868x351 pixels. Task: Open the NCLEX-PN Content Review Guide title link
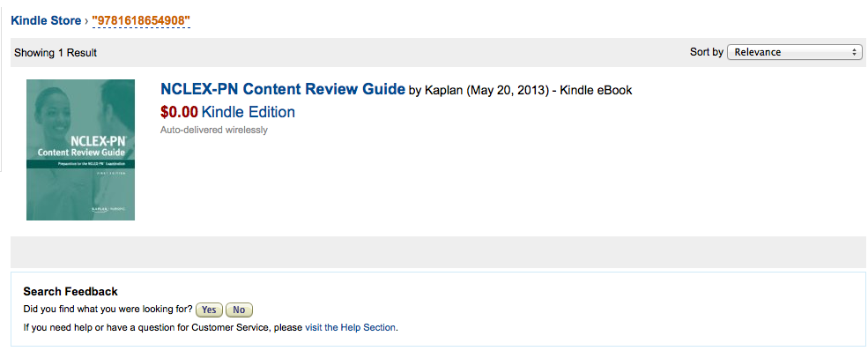click(283, 88)
